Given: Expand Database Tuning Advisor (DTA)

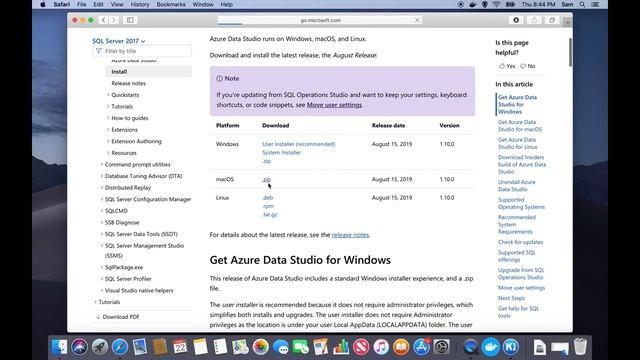Looking at the screenshot, I should 102,176.
